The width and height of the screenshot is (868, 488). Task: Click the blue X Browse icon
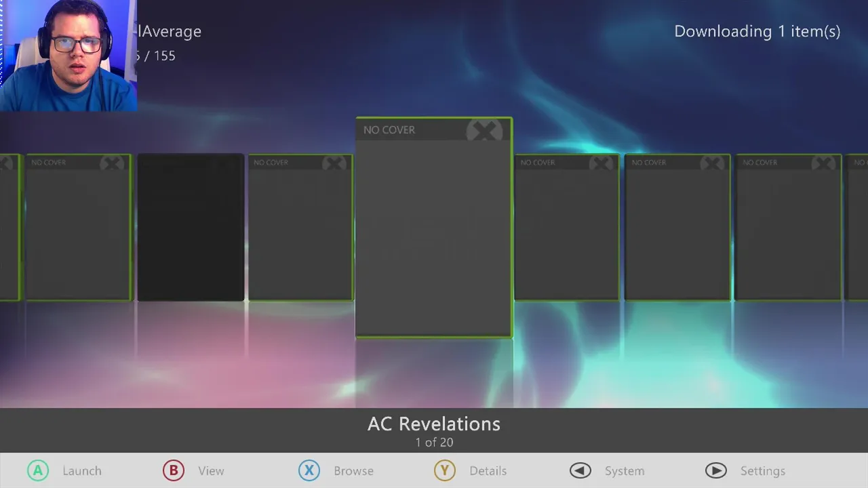tap(309, 470)
